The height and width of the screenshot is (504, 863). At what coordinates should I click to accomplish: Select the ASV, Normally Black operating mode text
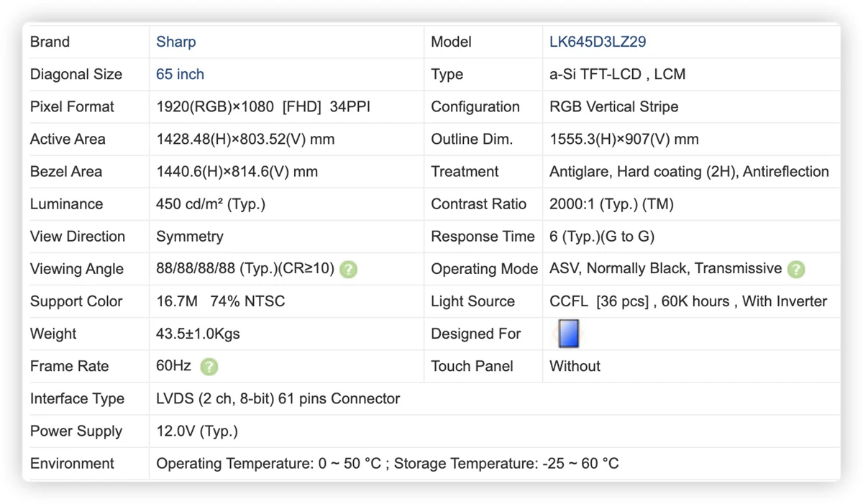tap(665, 268)
